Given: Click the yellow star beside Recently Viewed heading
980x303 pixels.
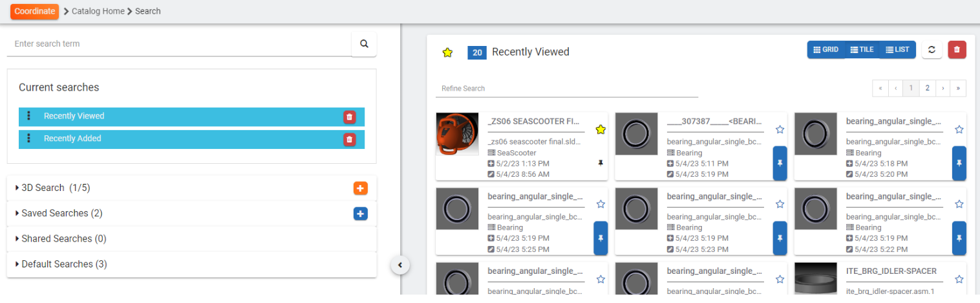Looking at the screenshot, I should [x=447, y=52].
